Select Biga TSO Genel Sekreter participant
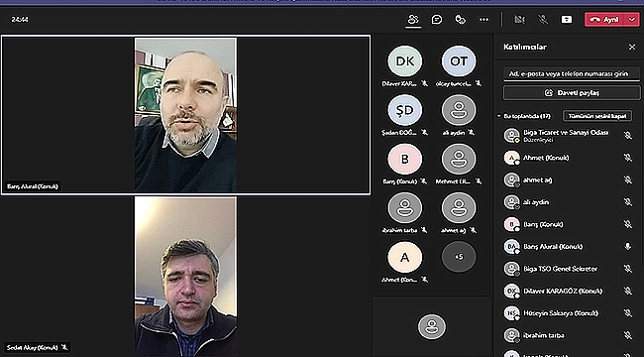Viewport: 644px width, 357px height. pos(560,269)
